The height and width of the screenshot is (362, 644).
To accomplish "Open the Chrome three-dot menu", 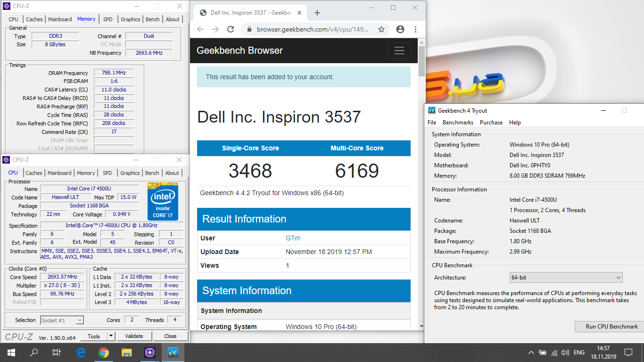I will tap(415, 29).
